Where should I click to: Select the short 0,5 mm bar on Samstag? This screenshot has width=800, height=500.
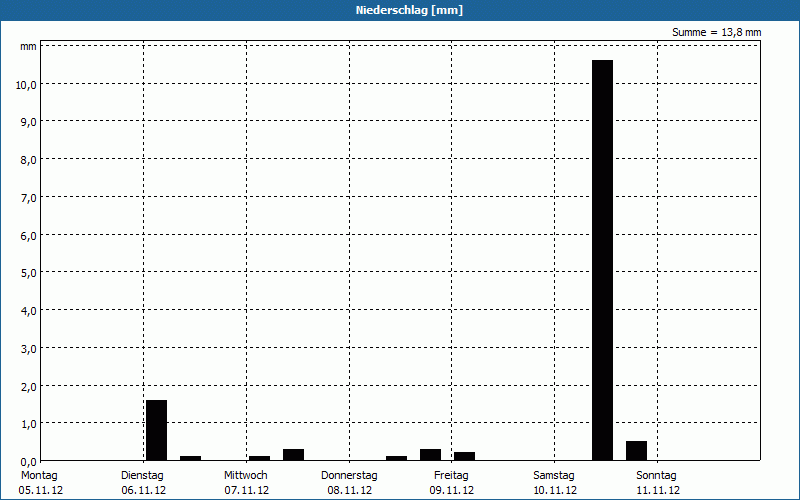[x=636, y=451]
